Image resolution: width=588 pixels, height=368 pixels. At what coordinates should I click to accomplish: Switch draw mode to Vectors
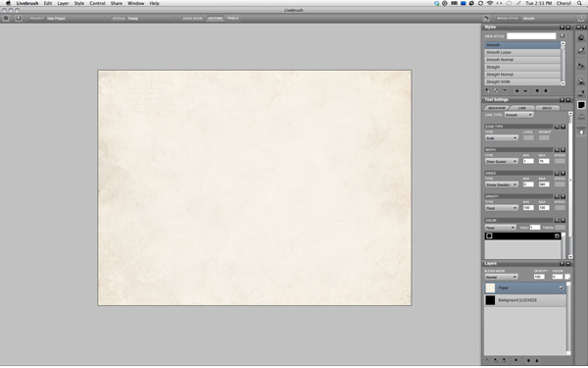[215, 18]
